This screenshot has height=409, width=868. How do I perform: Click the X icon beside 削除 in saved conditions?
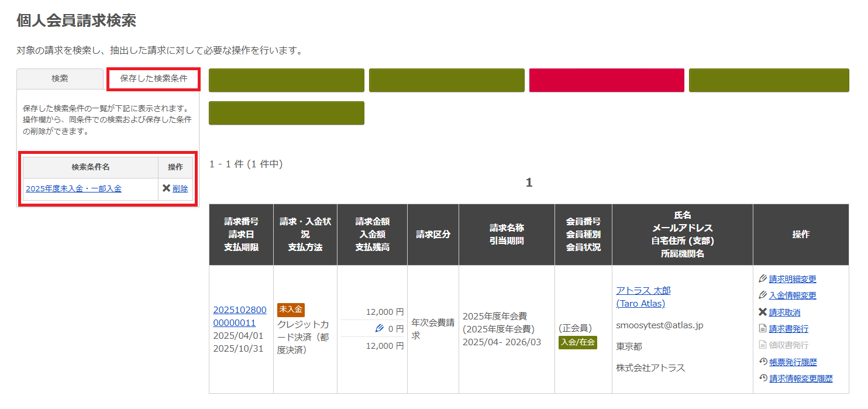tap(167, 188)
